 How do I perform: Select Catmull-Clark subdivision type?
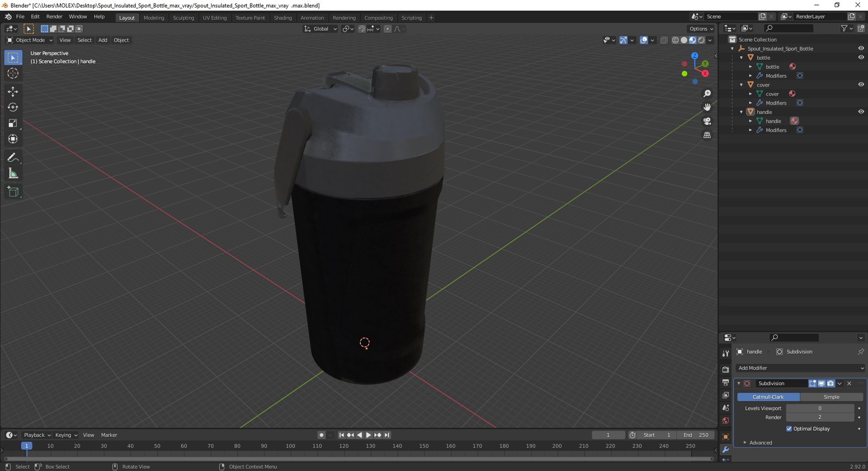[x=768, y=397]
